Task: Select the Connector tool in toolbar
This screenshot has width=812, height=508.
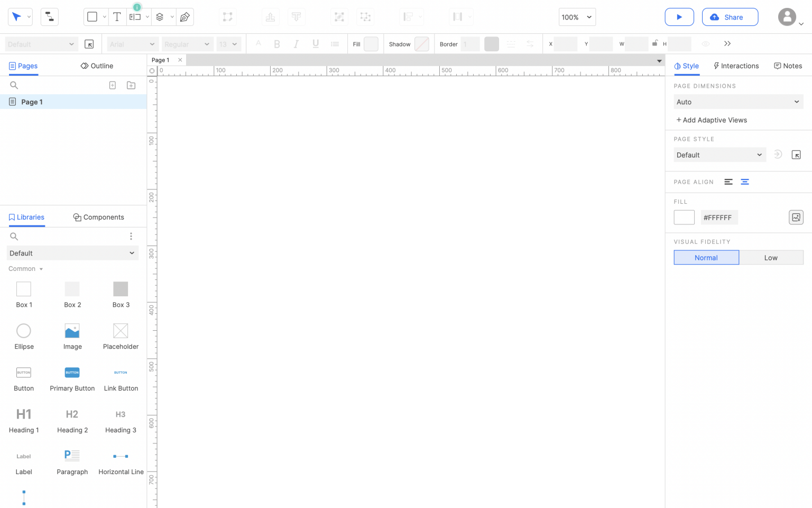Action: pyautogui.click(x=49, y=17)
